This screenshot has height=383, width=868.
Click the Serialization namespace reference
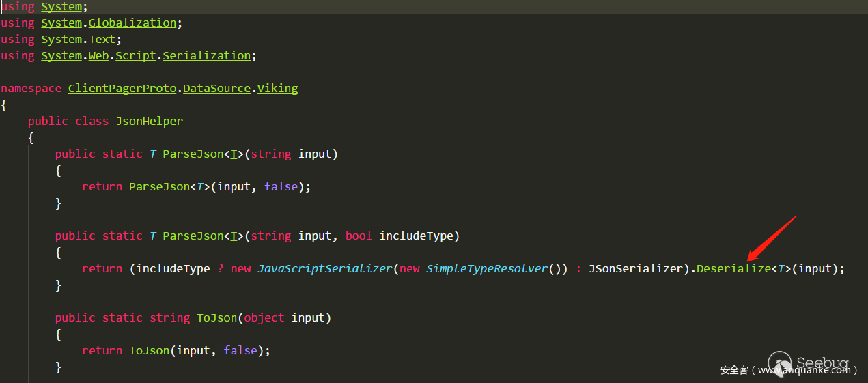coord(206,55)
